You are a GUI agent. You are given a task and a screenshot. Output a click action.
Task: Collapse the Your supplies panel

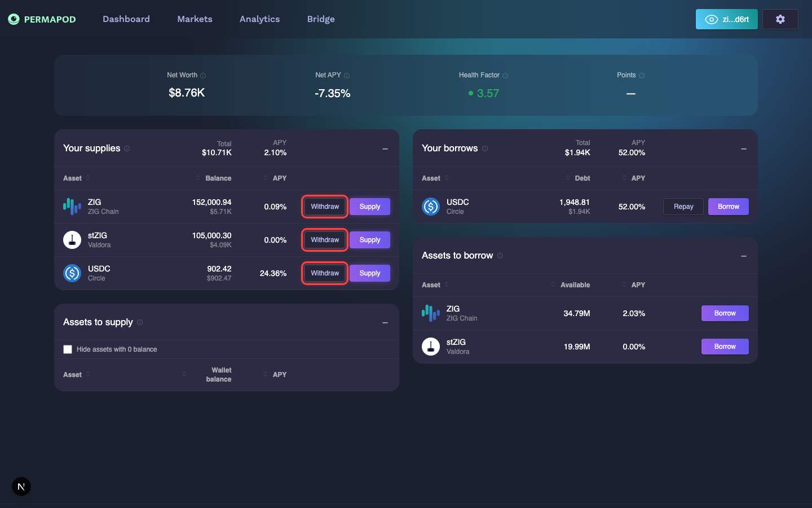tap(385, 149)
